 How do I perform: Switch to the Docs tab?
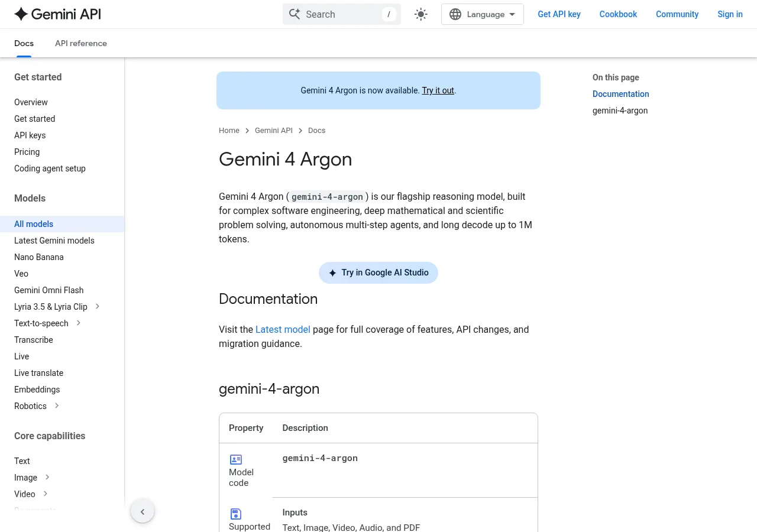point(24,43)
